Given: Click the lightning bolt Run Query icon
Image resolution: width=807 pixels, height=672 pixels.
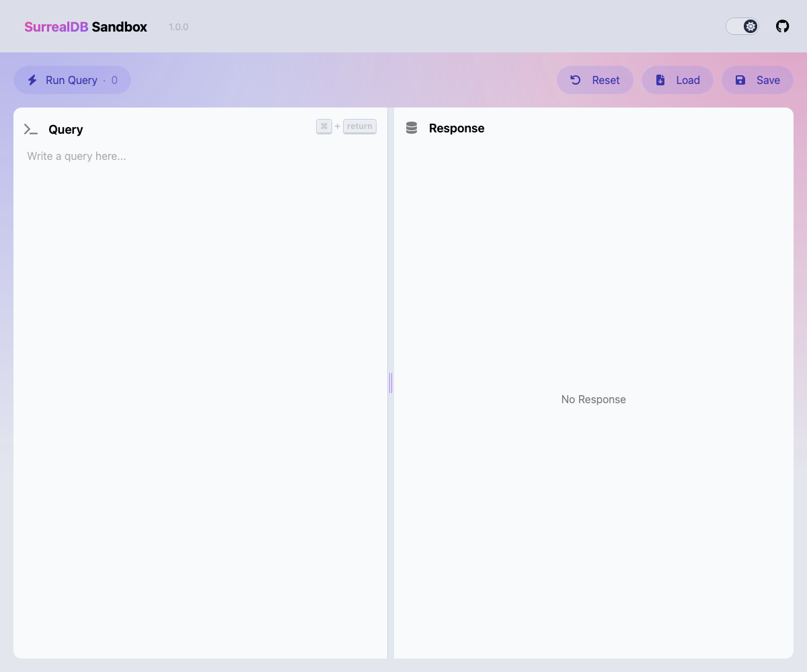Looking at the screenshot, I should point(32,80).
